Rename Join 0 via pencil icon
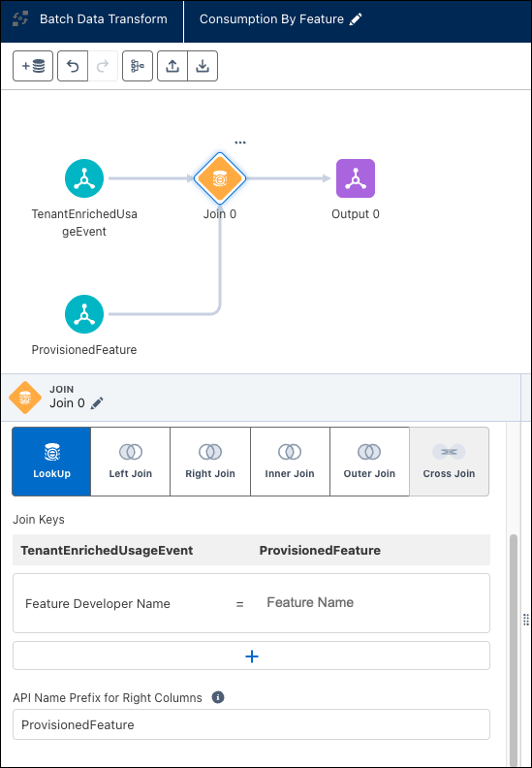The width and height of the screenshot is (532, 768). click(x=97, y=403)
